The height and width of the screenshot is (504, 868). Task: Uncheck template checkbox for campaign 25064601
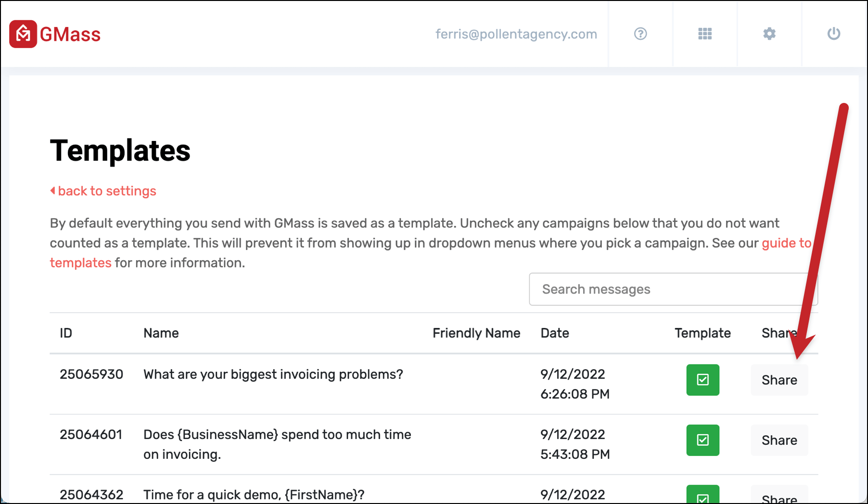(703, 440)
